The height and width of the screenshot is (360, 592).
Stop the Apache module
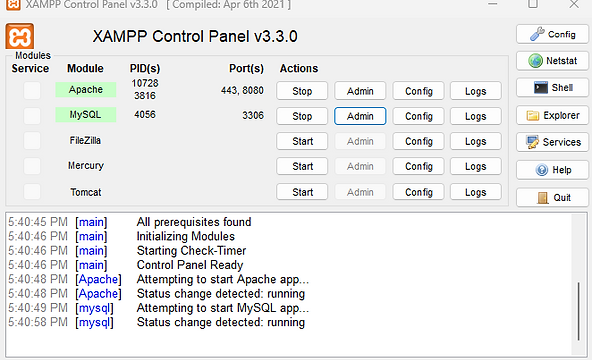pyautogui.click(x=302, y=91)
